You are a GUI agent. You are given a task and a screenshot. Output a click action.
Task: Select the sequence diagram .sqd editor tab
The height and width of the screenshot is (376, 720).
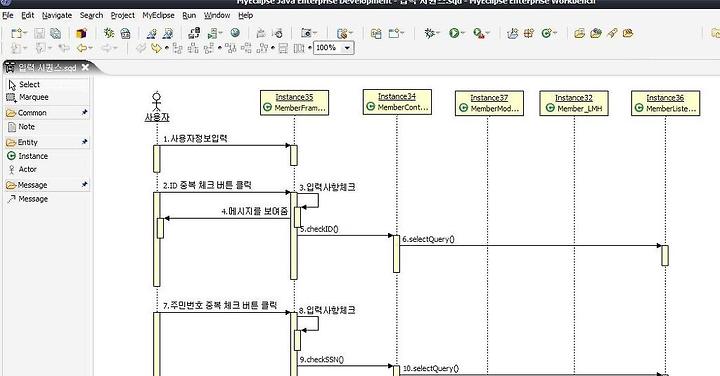click(47, 67)
